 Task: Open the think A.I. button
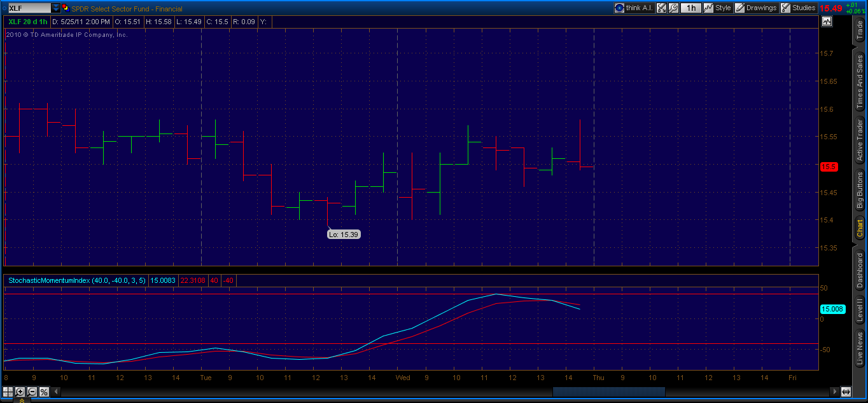click(x=633, y=8)
